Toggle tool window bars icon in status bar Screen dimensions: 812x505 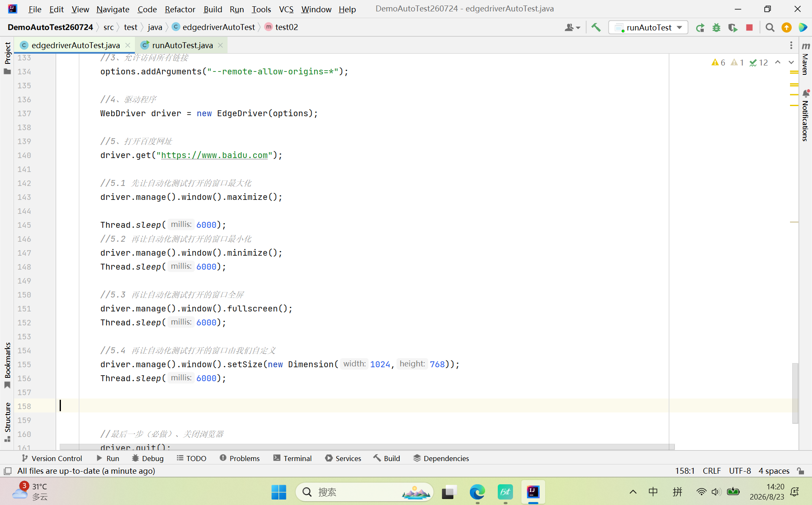(7, 471)
